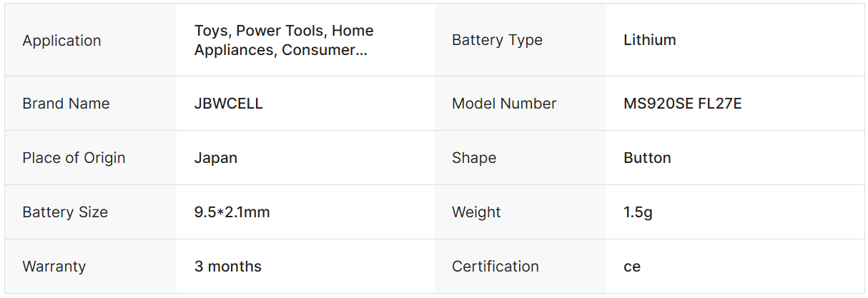Select the truncated Toys, Power Tools value
The width and height of the screenshot is (868, 298).
click(x=284, y=41)
